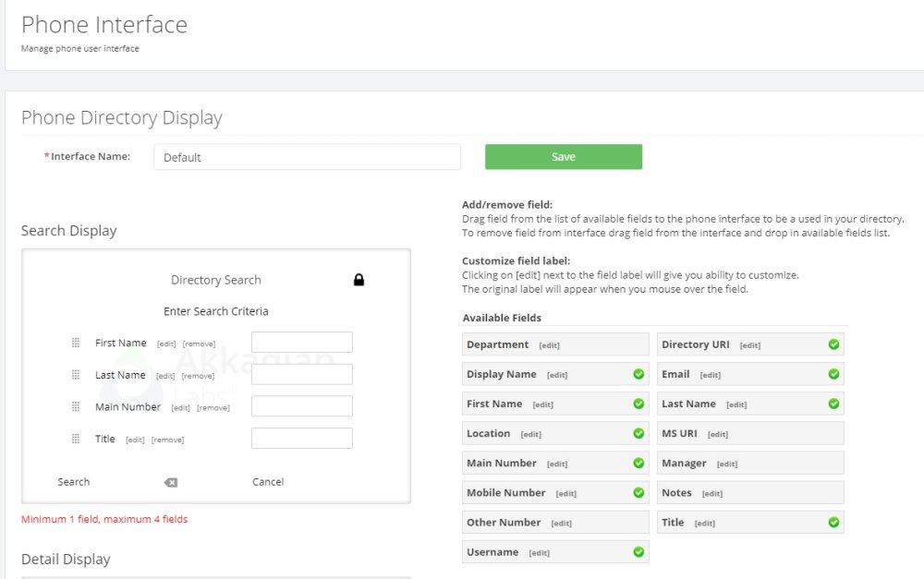Remove Last Name from search display

coord(198,376)
